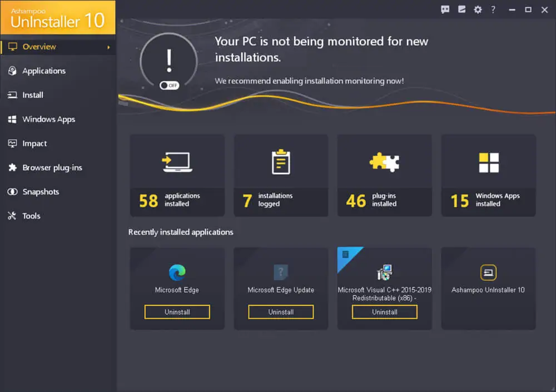Open the Install section

pos(58,95)
